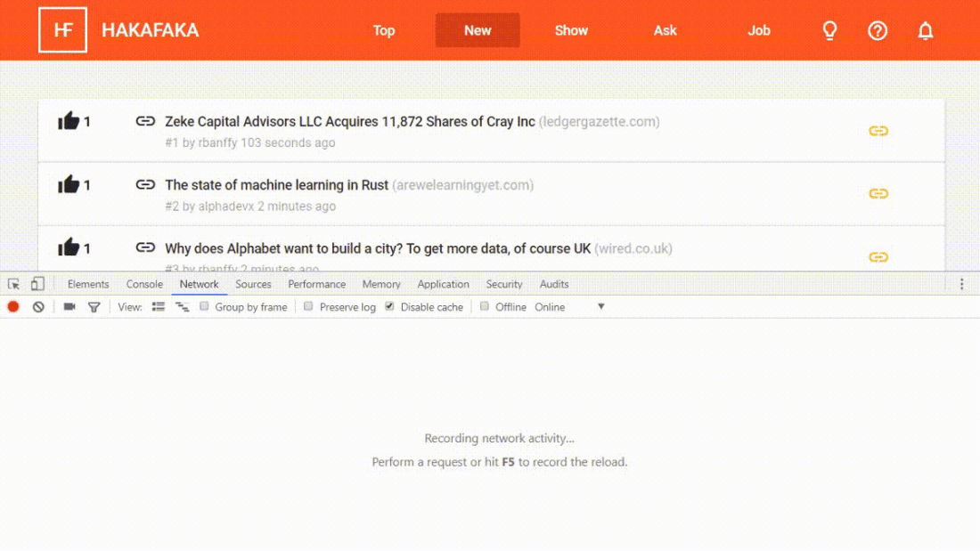Select the Inspect element tool in DevTools

[x=13, y=283]
